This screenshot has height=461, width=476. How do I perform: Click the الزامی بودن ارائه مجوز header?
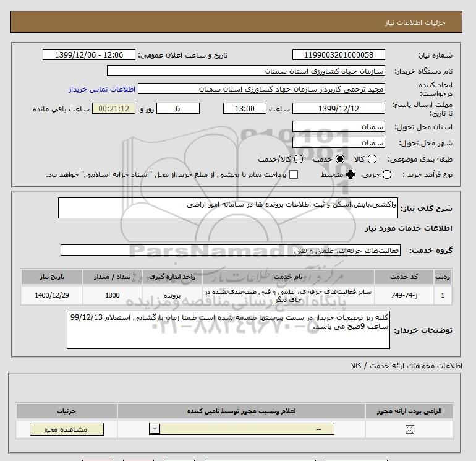409,411
